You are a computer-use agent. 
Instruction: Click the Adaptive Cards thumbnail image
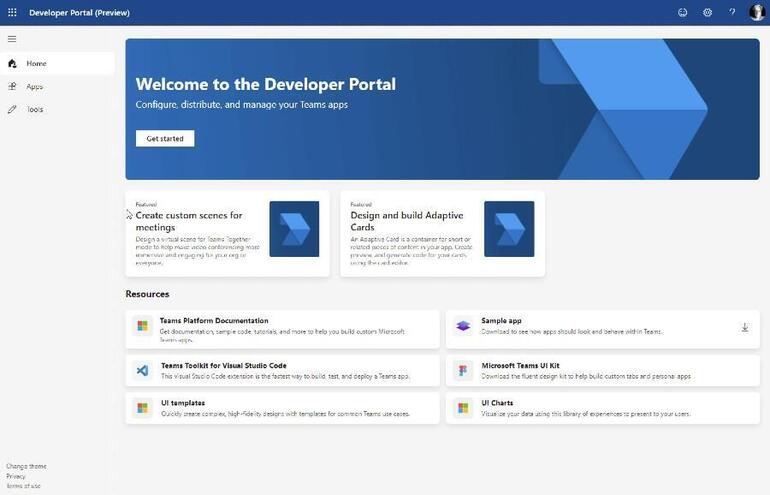[x=509, y=229]
